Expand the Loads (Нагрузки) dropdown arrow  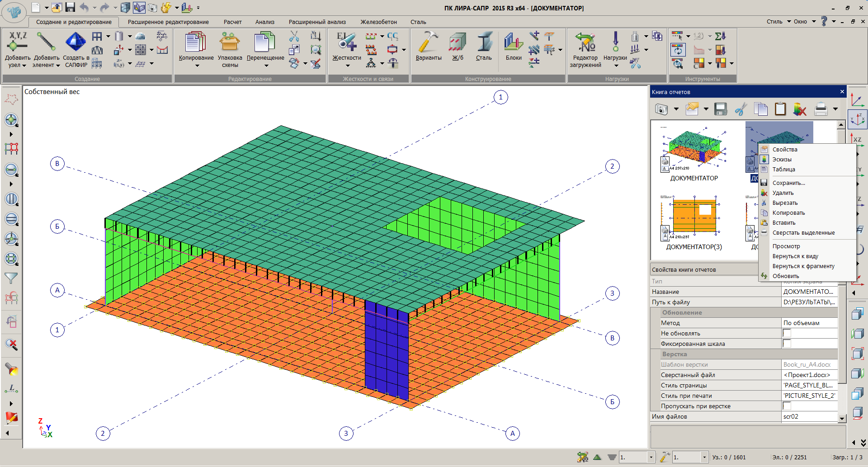(x=616, y=66)
